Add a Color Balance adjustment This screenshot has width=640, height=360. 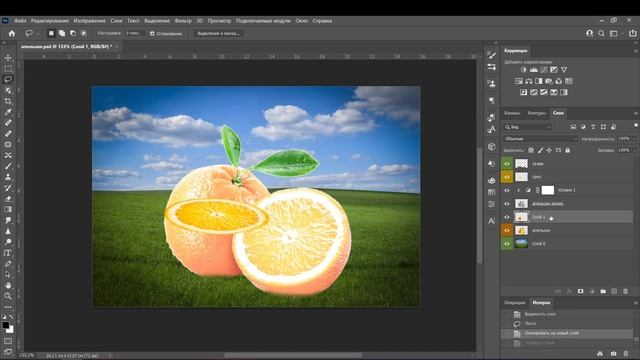pyautogui.click(x=529, y=81)
